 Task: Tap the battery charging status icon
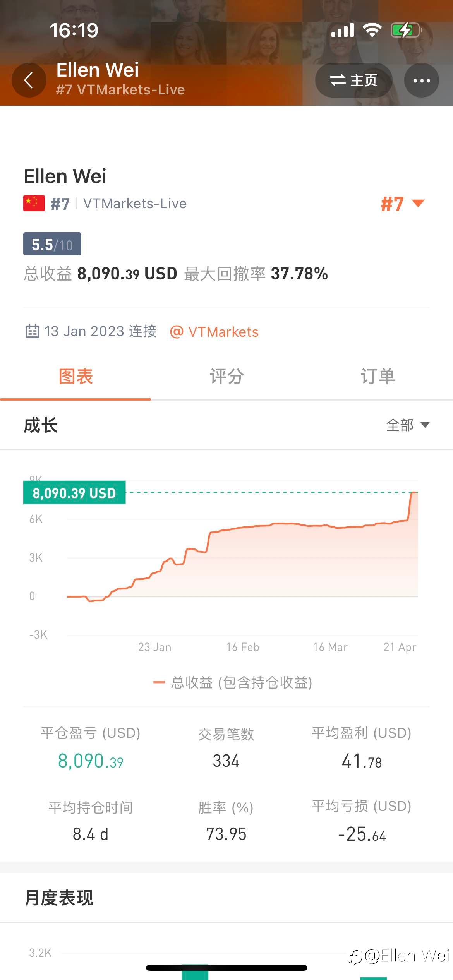[406, 30]
